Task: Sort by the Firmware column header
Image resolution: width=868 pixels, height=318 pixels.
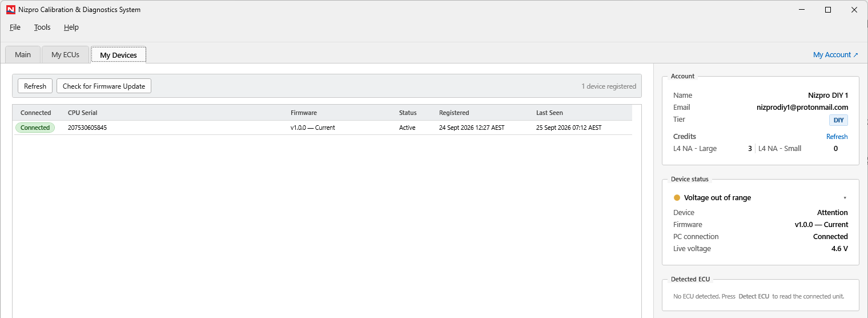Action: point(304,113)
